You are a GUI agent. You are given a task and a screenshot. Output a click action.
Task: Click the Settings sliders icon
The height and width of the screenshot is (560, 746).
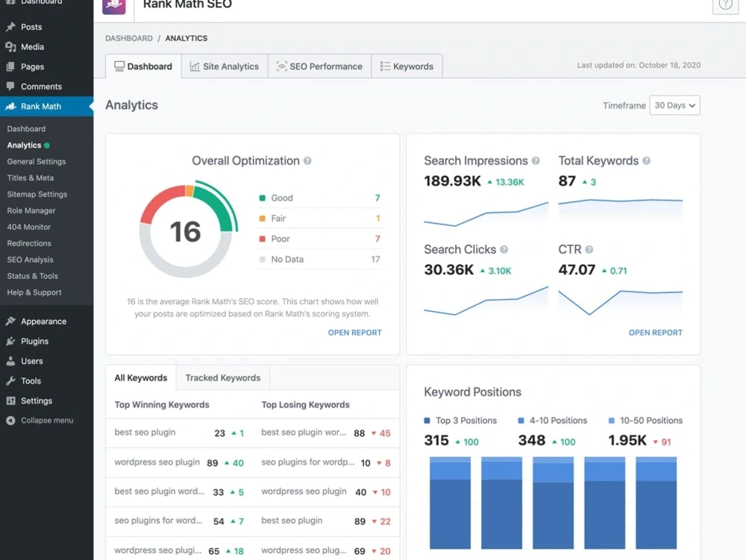coord(10,400)
